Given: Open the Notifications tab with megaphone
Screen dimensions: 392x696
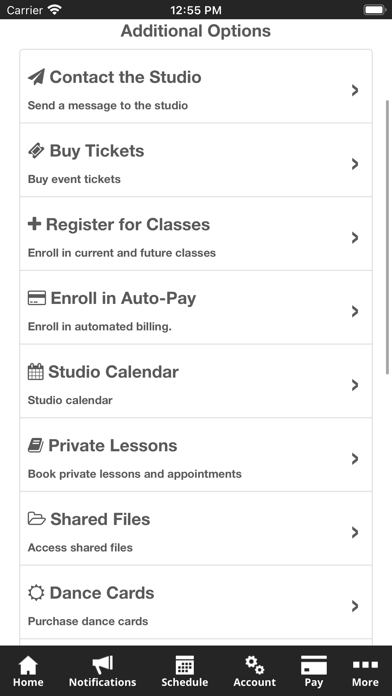Looking at the screenshot, I should coord(103,671).
